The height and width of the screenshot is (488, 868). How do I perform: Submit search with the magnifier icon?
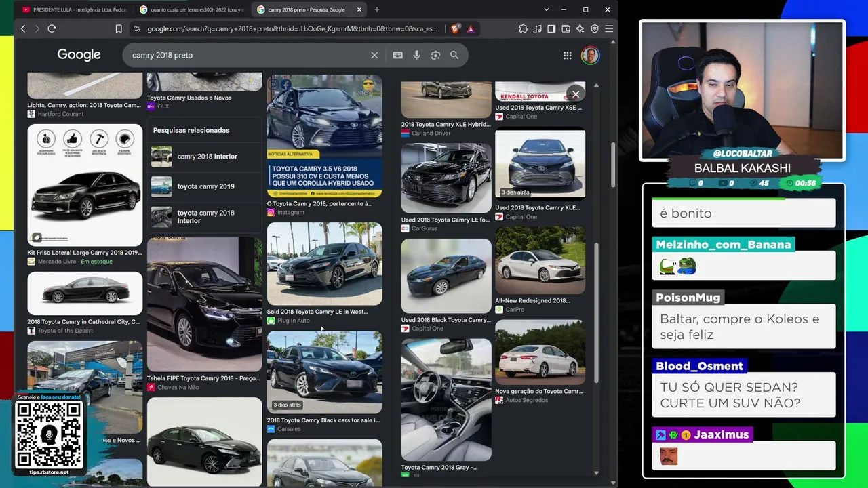454,55
